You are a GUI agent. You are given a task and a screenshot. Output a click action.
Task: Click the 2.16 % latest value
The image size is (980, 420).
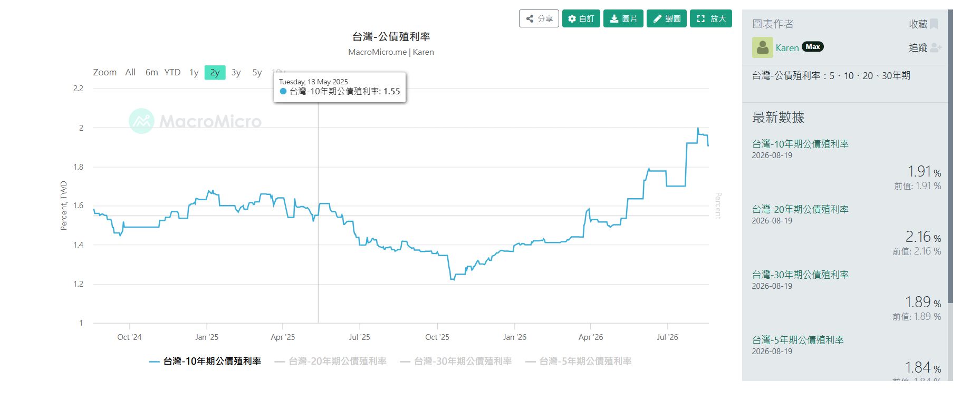[x=923, y=237]
